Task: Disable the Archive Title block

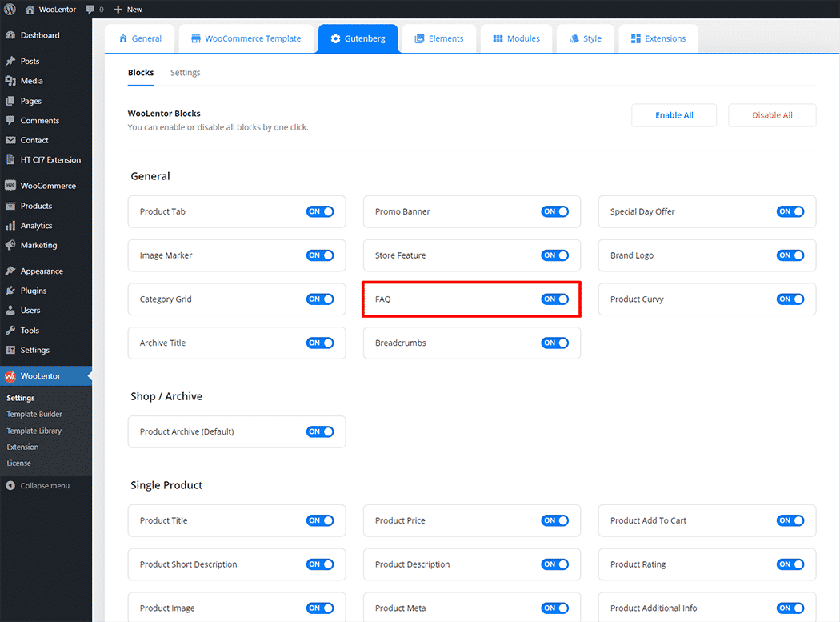Action: tap(320, 343)
